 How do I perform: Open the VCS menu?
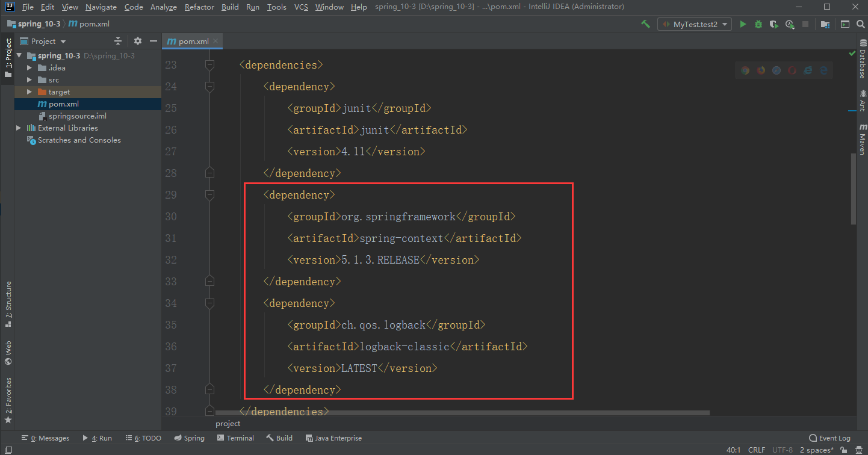pos(301,7)
